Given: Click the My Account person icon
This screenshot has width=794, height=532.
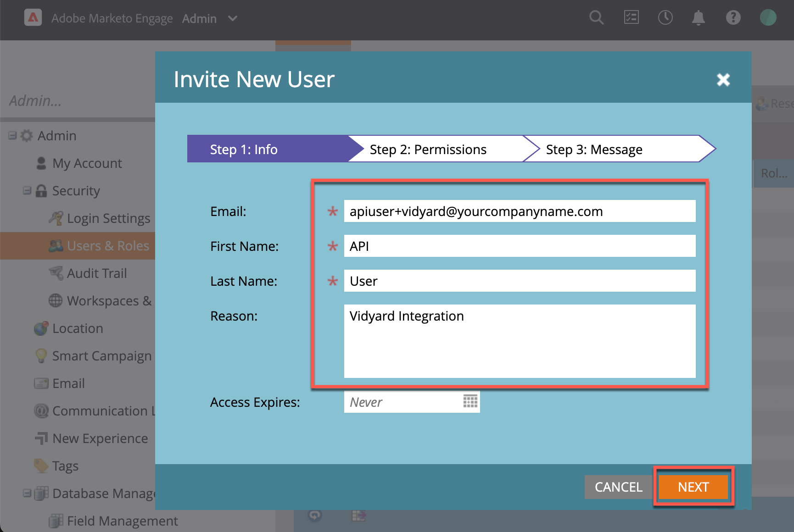Looking at the screenshot, I should (41, 163).
